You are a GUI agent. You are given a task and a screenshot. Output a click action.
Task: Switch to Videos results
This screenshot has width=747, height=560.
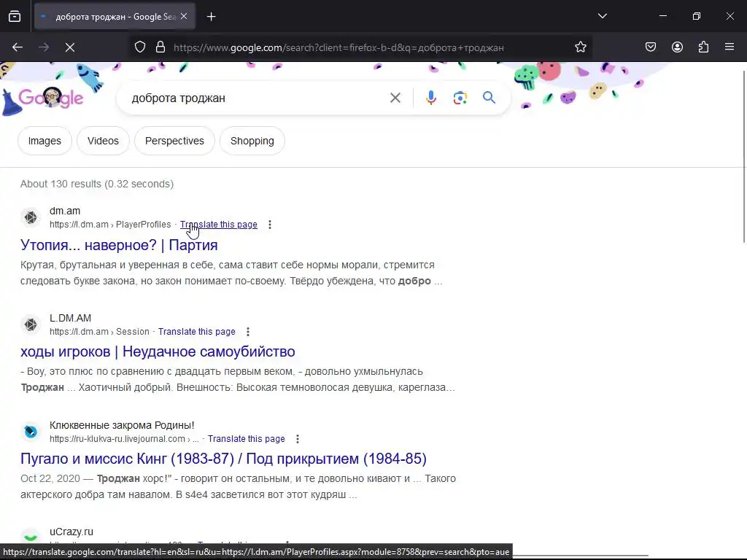click(103, 141)
